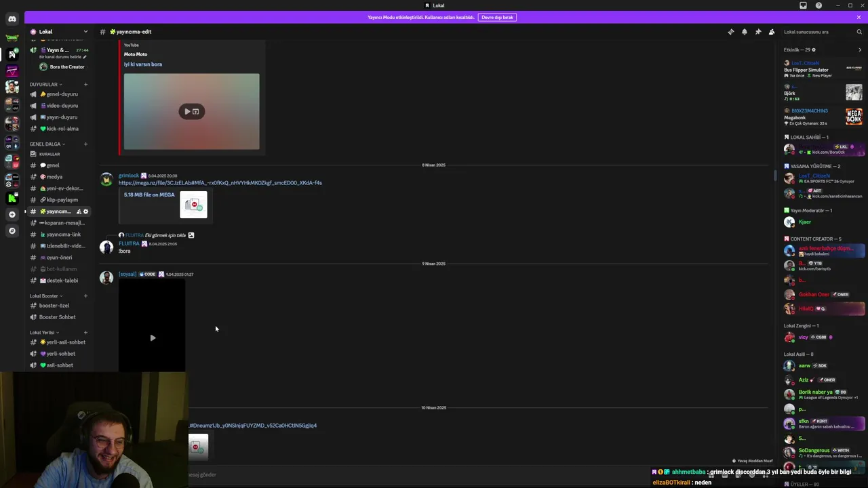Open the MEGA file thumbnail
The width and height of the screenshot is (868, 488).
pyautogui.click(x=193, y=205)
